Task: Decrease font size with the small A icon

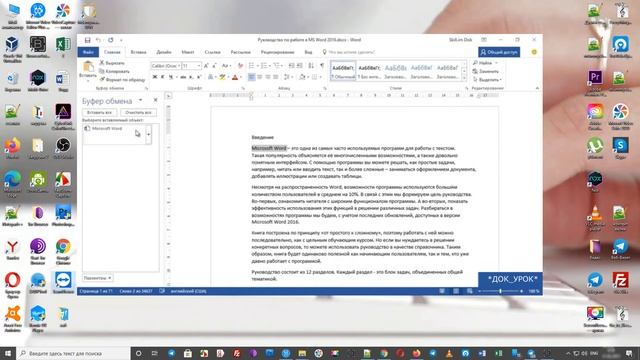Action: point(215,66)
